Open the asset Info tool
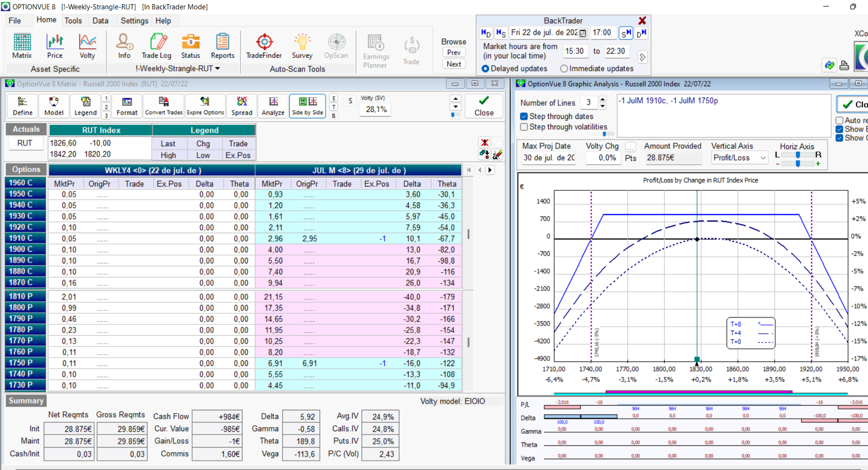 point(124,46)
